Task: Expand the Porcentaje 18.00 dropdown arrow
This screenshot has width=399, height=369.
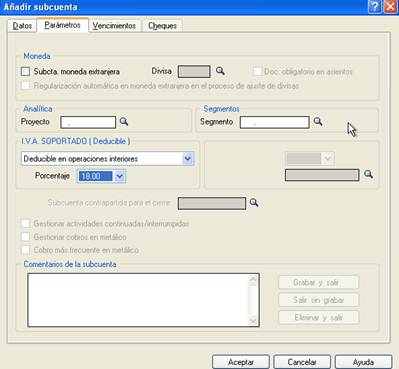Action: 119,176
